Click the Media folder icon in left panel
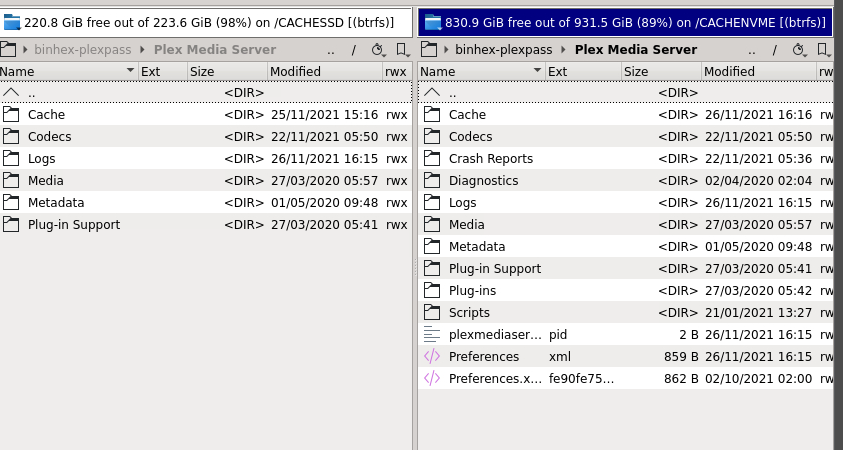Image resolution: width=843 pixels, height=450 pixels. tap(11, 180)
